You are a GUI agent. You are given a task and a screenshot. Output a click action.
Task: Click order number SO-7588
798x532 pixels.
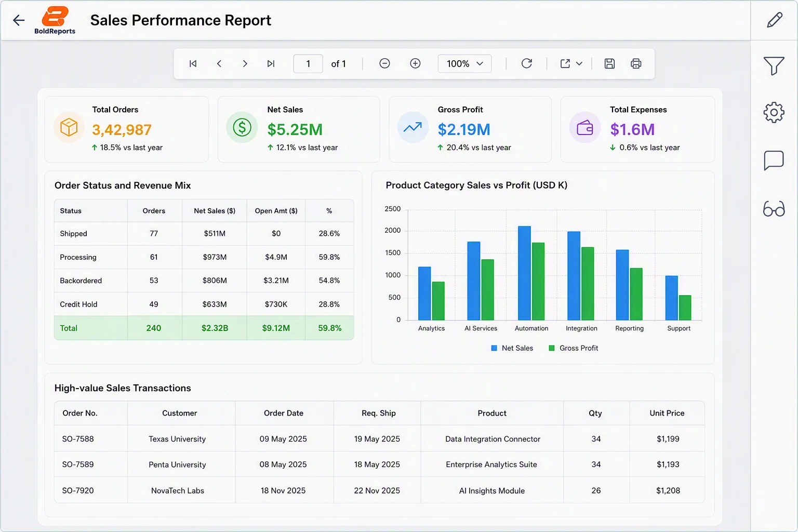pyautogui.click(x=78, y=439)
